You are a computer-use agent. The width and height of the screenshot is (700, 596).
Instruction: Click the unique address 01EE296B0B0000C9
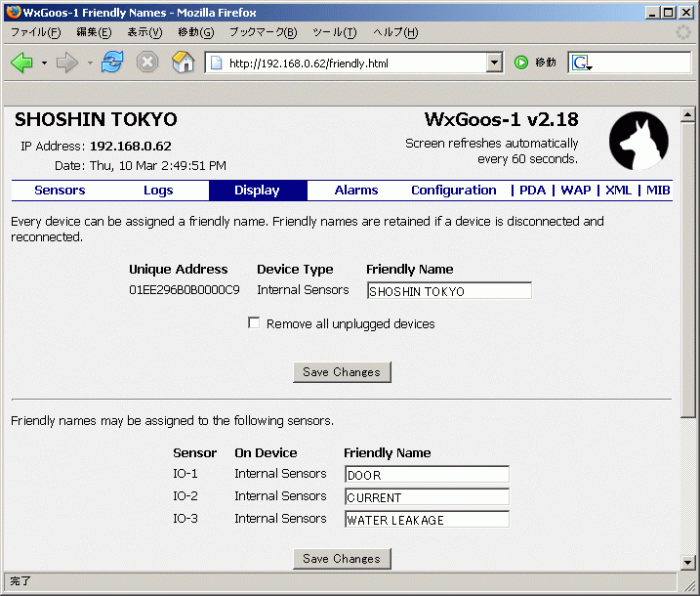coord(185,290)
